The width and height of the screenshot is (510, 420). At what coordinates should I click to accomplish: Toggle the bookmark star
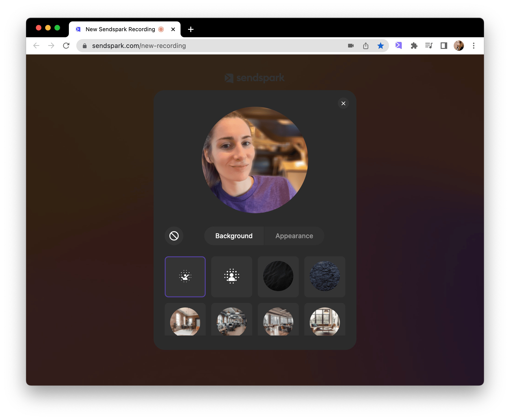pyautogui.click(x=380, y=45)
